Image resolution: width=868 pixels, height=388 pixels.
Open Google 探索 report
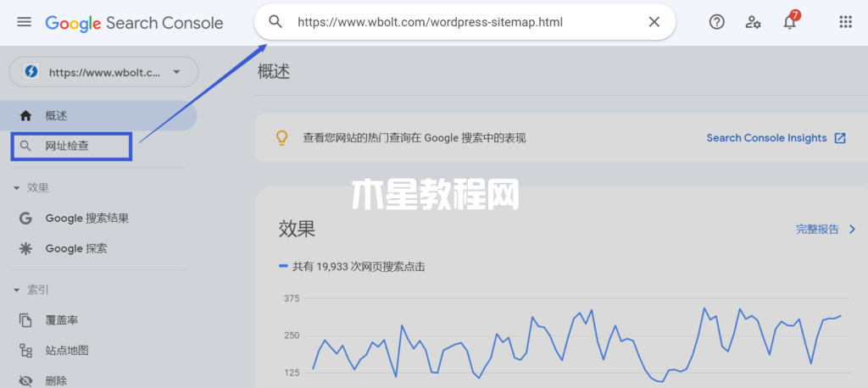pos(76,248)
